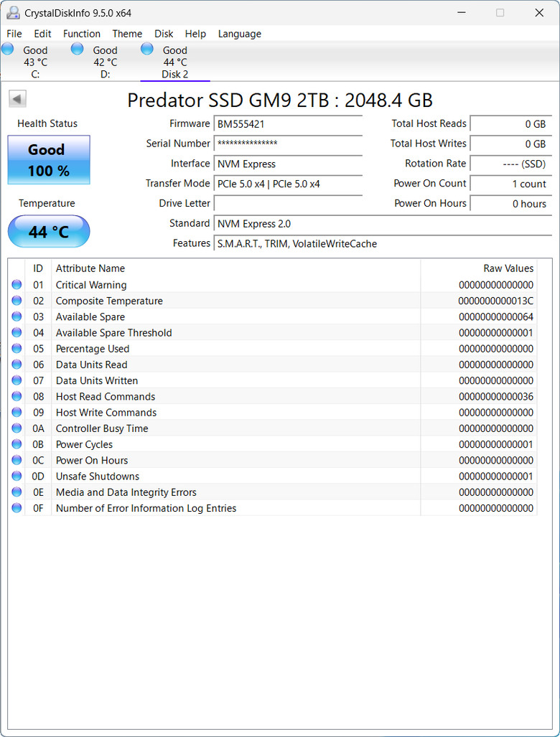This screenshot has height=737, width=560.
Task: Click status orb for attribute 0C row
Action: pyautogui.click(x=17, y=460)
